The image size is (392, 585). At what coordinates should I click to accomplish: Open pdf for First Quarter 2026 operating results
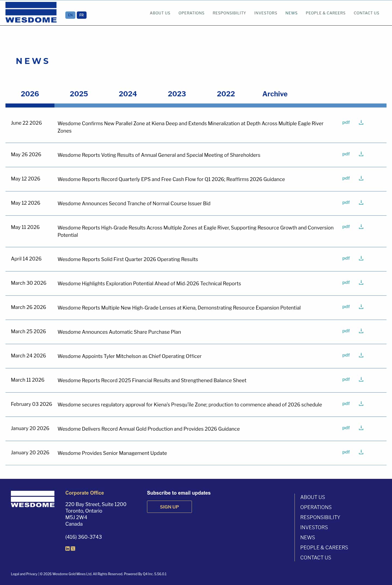[346, 258]
